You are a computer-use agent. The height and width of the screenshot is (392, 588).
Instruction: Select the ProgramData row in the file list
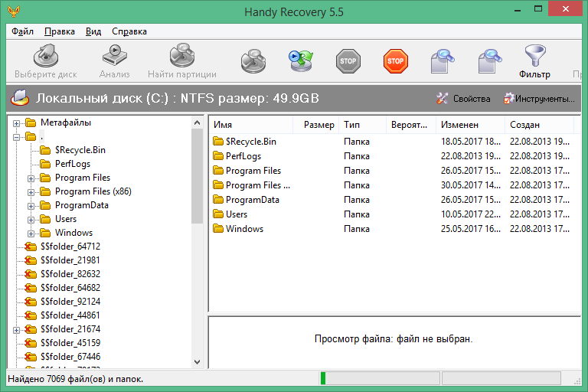(391, 200)
